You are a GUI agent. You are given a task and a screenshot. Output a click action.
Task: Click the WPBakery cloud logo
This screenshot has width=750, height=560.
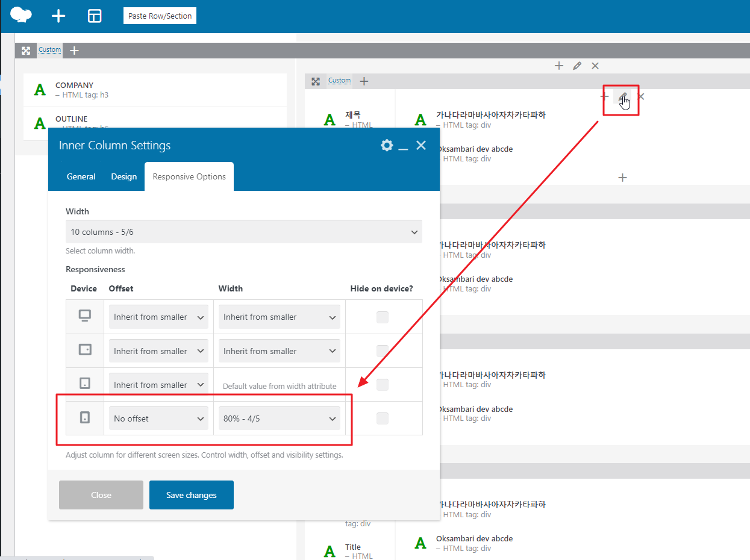pos(22,15)
